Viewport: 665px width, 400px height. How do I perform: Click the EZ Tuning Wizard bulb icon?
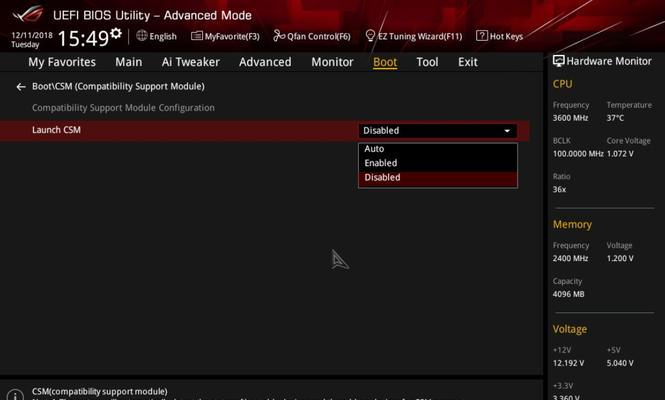[370, 36]
